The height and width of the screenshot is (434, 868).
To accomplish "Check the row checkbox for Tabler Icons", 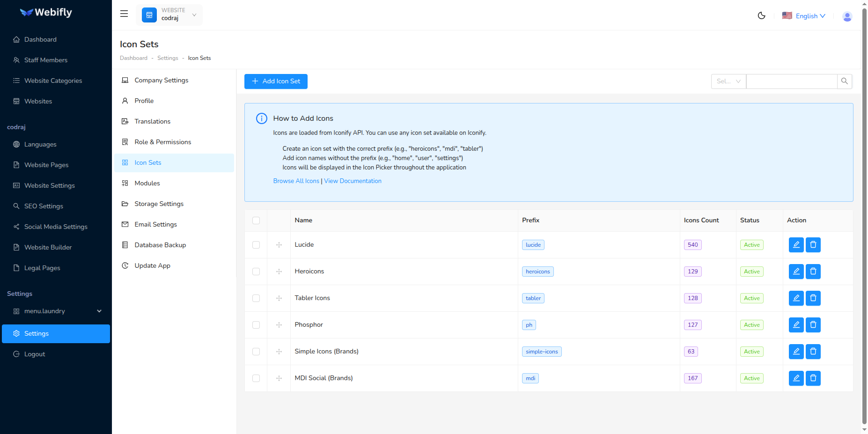I will [x=256, y=298].
